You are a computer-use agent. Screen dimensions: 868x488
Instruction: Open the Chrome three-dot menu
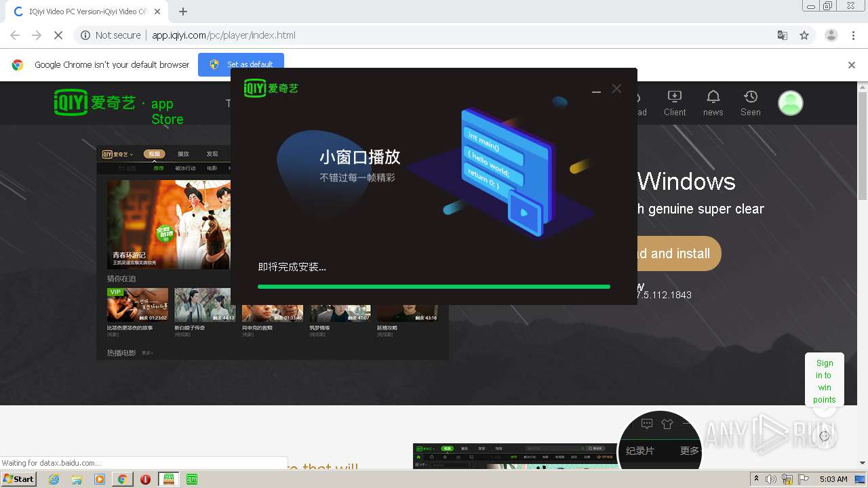click(854, 35)
